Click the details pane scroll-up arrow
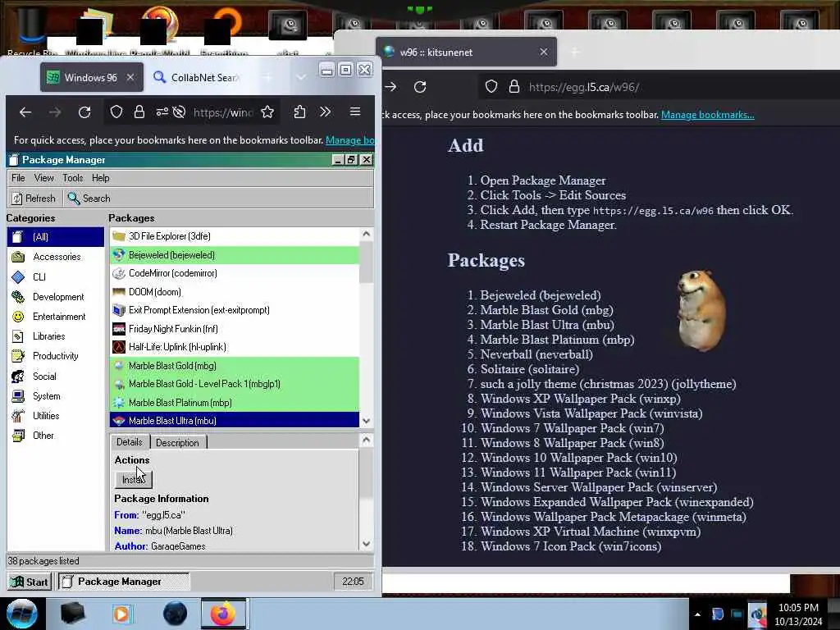 point(367,441)
